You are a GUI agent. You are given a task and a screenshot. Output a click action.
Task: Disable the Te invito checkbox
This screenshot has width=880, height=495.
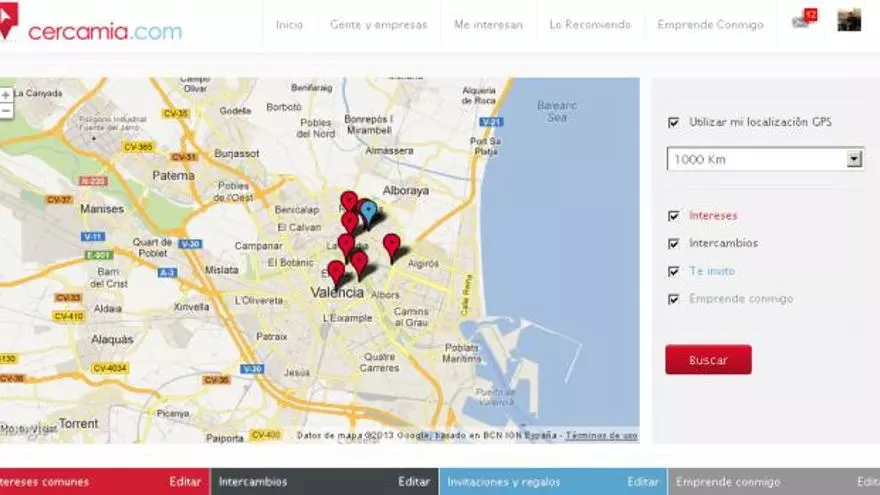coord(673,271)
